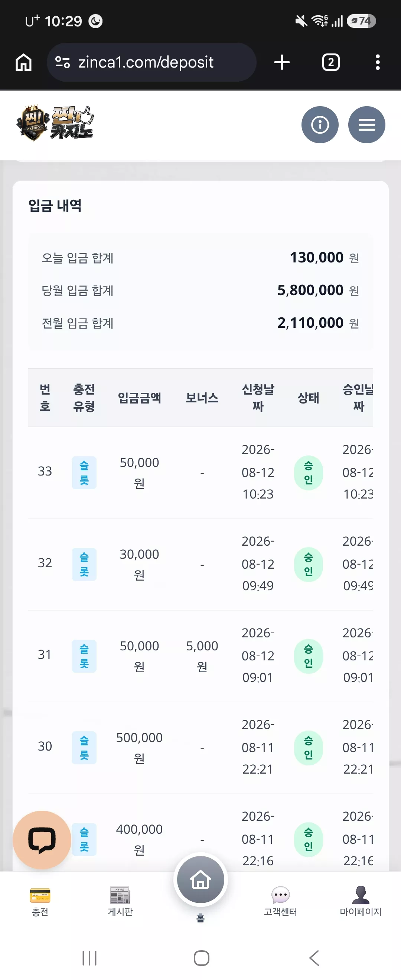Go to 충전 tab in bottom bar
The image size is (401, 980).
[x=40, y=901]
